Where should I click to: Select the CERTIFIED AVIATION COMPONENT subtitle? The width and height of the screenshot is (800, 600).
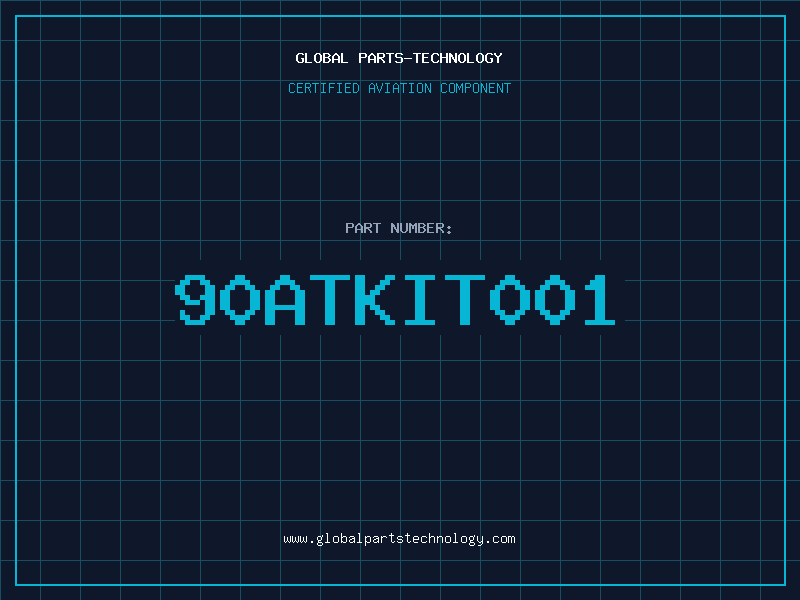click(399, 88)
